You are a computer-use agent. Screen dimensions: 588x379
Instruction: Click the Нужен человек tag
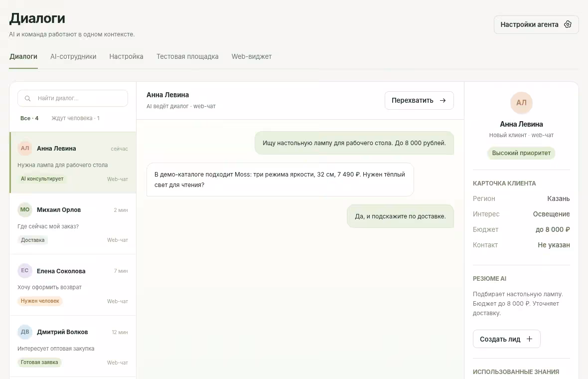(40, 301)
